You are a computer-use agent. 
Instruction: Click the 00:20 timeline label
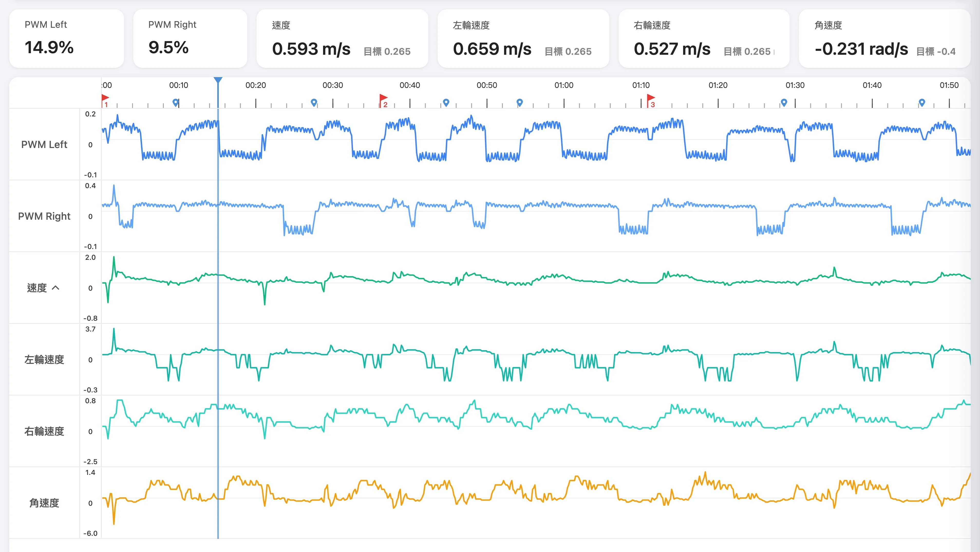tap(256, 85)
